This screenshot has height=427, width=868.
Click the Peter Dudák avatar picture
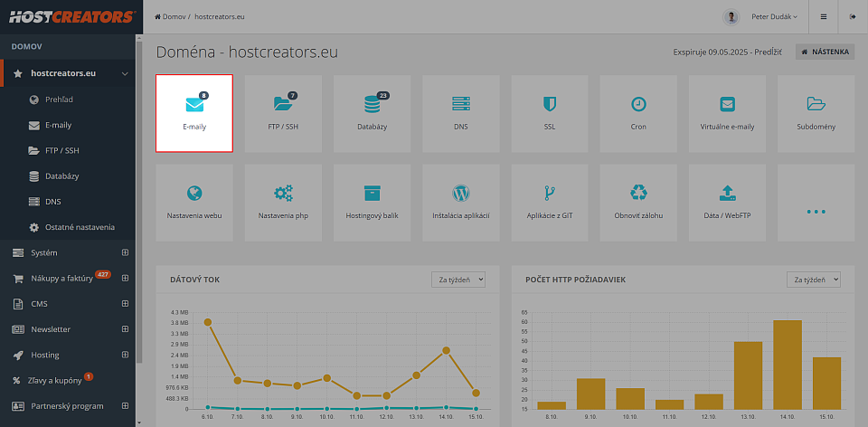[x=731, y=16]
